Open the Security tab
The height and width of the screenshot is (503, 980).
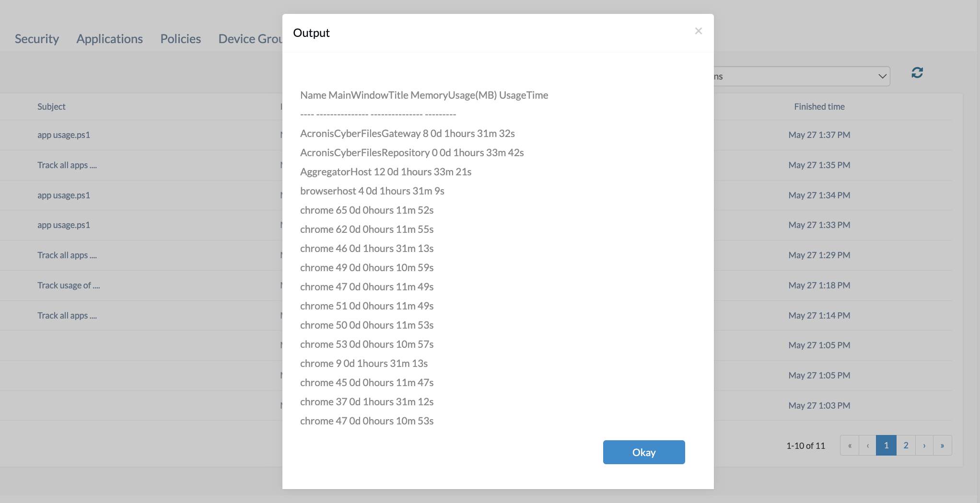[37, 39]
